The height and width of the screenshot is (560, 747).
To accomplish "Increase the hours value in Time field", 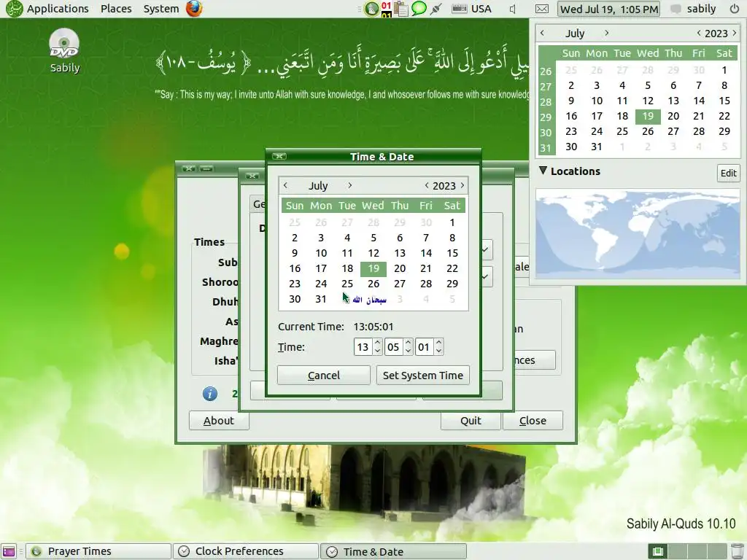I will [x=378, y=343].
